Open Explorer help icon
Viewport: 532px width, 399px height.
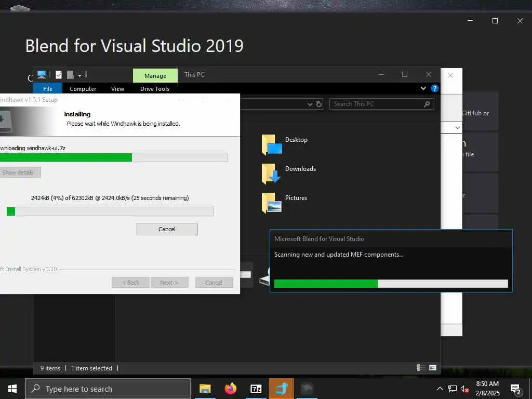coord(434,88)
